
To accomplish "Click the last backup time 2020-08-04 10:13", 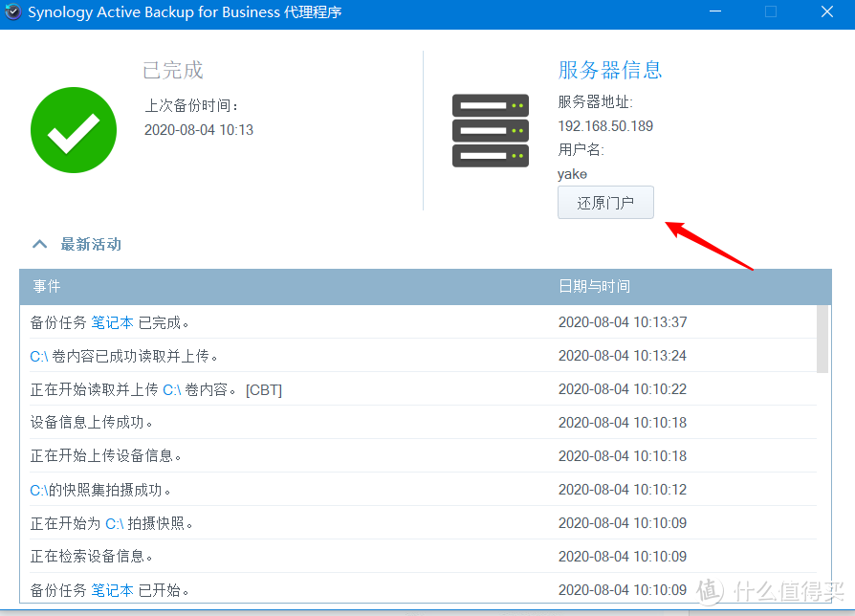I will [x=199, y=130].
